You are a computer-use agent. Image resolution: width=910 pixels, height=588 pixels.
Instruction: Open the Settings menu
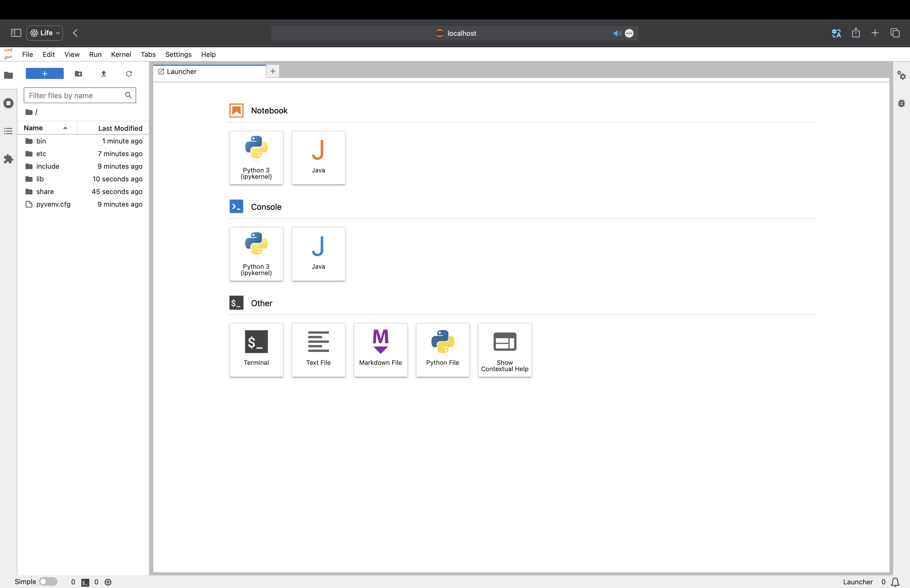point(178,54)
